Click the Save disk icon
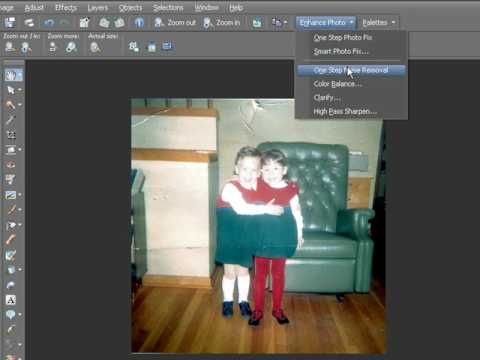This screenshot has width=480, height=360. click(10, 23)
